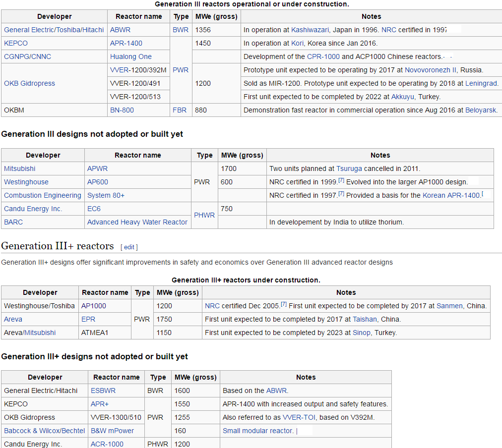Viewport: 502px width, 448px height.
Task: Edit the Generation III+ reactors section
Action: (129, 247)
